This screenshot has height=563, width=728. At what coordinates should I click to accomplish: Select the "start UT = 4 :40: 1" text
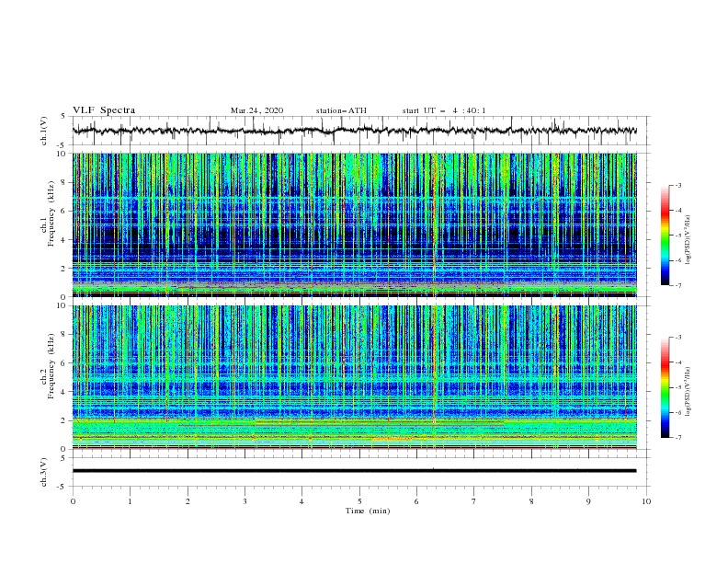pos(444,110)
